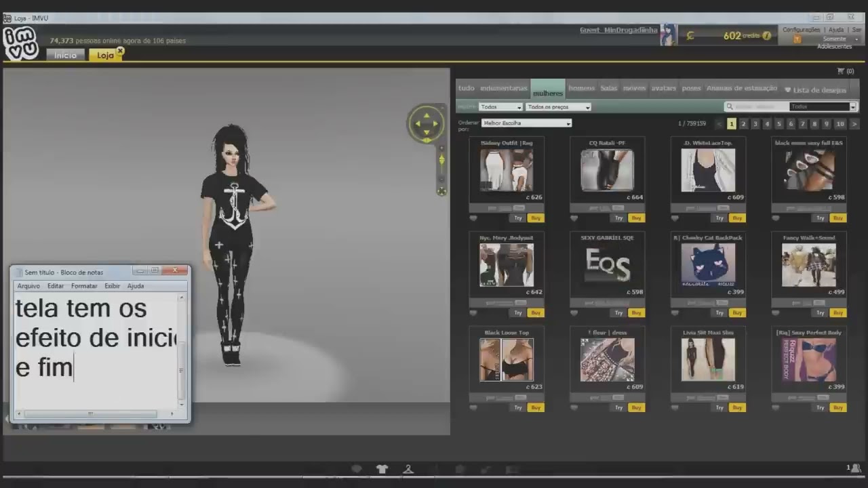
Task: Select the tudo category tab
Action: point(467,88)
